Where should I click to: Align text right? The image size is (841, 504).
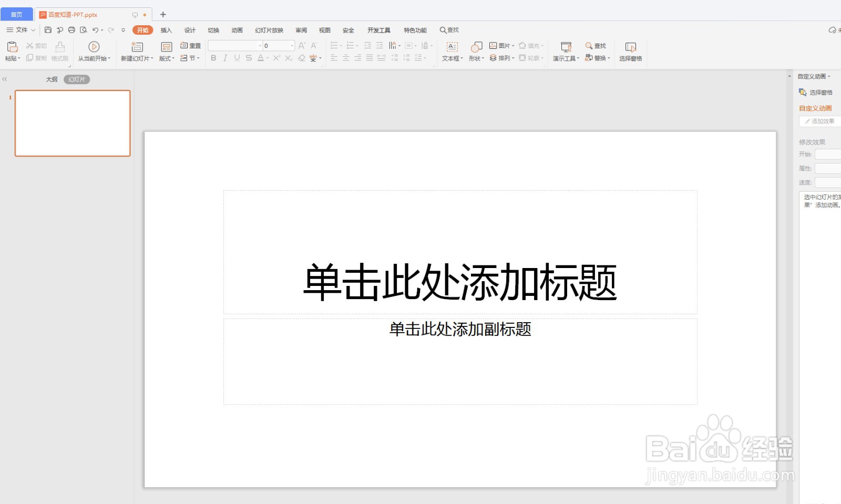(358, 58)
